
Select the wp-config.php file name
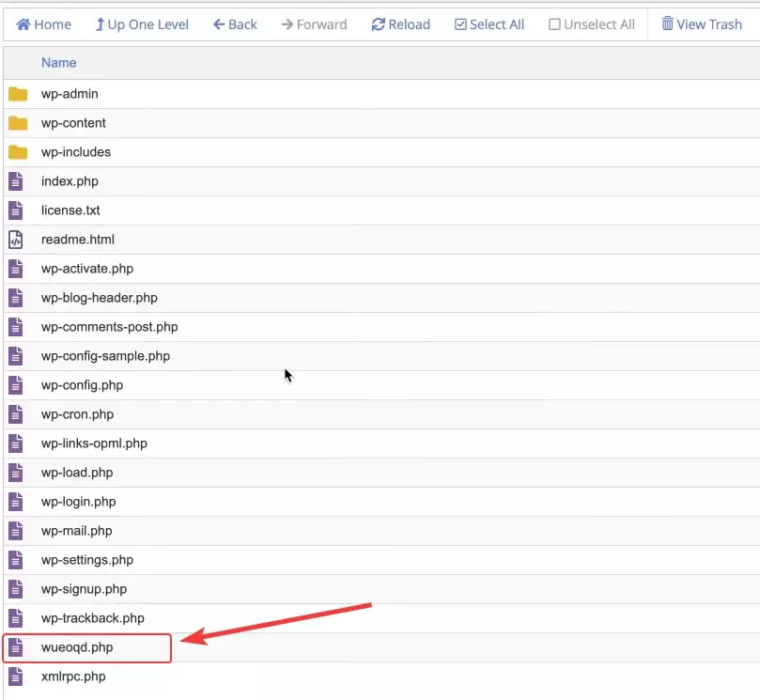click(83, 385)
